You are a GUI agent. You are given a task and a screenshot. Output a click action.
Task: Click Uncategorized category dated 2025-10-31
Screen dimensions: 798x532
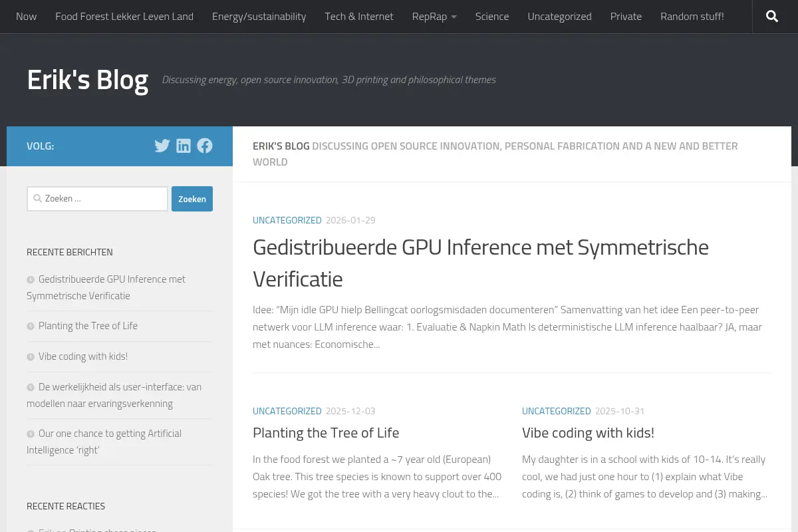pos(557,411)
